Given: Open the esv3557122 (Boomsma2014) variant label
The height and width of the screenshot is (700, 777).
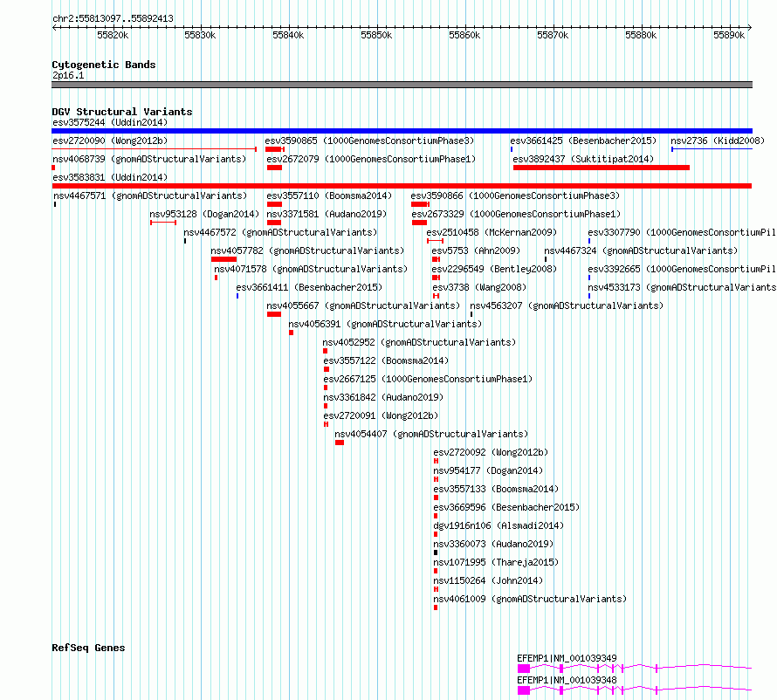Looking at the screenshot, I should click(x=386, y=360).
